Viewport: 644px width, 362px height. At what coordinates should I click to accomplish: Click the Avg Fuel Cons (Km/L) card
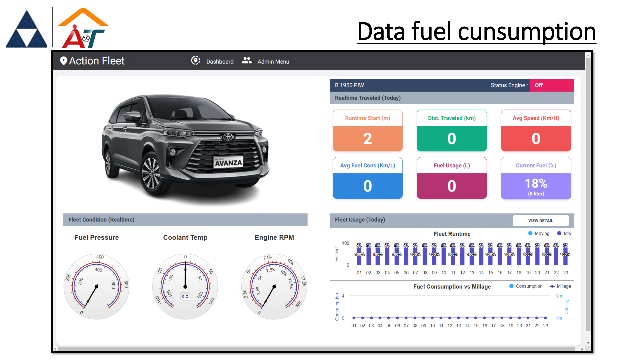(x=368, y=178)
